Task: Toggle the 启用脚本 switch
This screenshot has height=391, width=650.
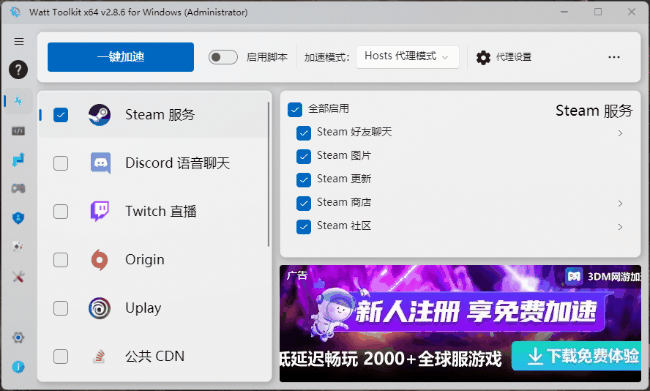Action: [223, 57]
